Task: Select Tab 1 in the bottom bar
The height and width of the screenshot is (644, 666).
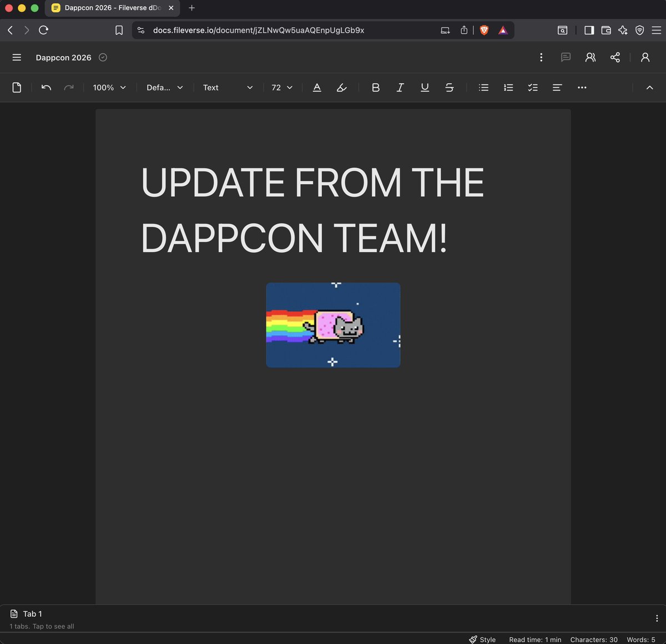Action: pyautogui.click(x=32, y=613)
